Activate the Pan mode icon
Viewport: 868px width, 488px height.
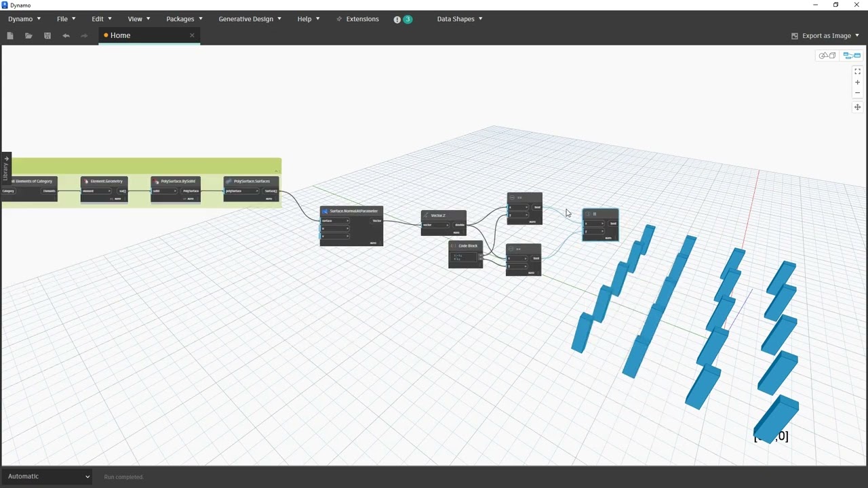[857, 107]
